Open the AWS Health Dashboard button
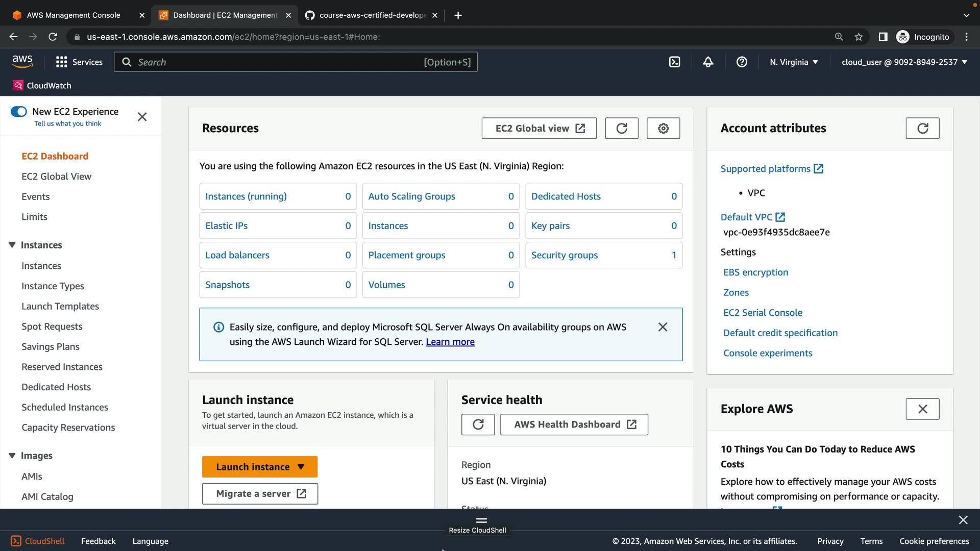Image resolution: width=980 pixels, height=551 pixels. [574, 424]
